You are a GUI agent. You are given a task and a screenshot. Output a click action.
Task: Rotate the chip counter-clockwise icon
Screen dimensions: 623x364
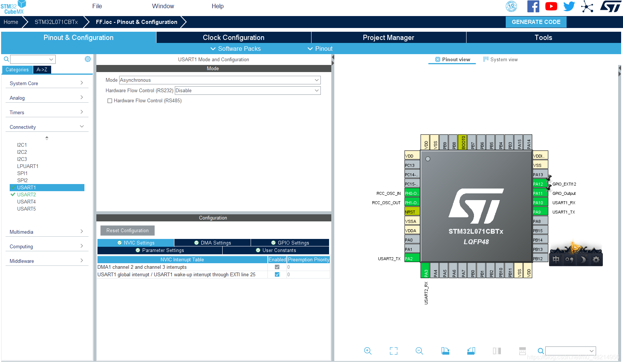click(471, 351)
